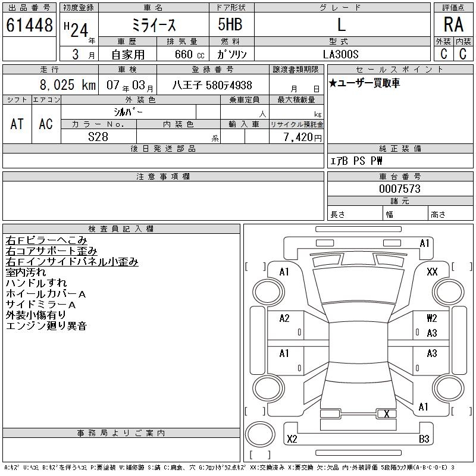Click the XX mark on the car diagram

point(432,271)
